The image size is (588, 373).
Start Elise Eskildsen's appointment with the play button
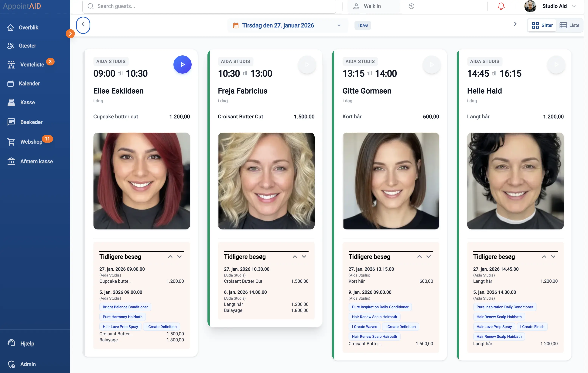(x=182, y=64)
